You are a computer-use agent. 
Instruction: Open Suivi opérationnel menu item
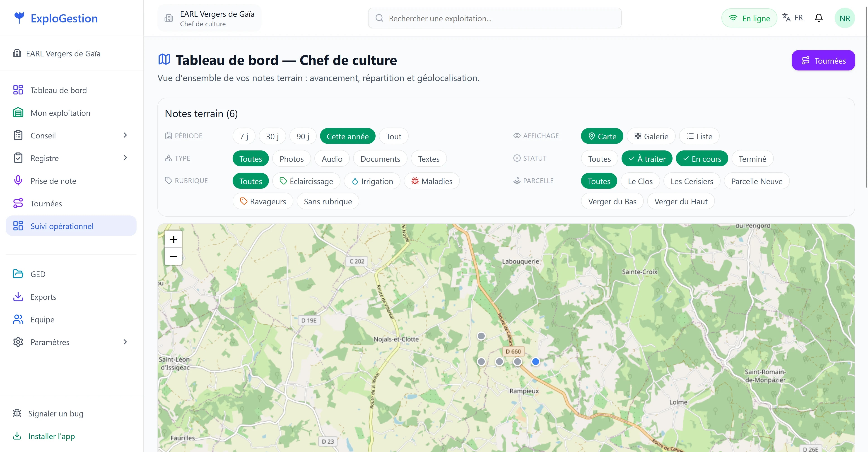[71, 226]
